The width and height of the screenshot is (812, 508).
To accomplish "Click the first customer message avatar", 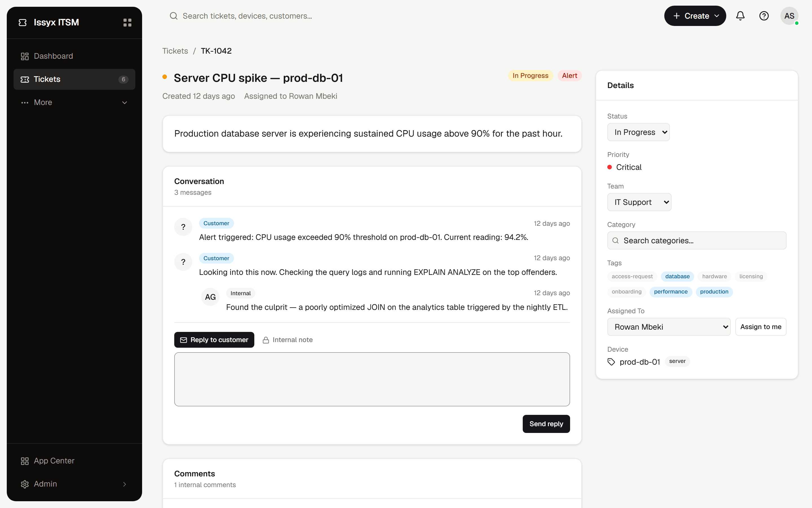I will 183,227.
